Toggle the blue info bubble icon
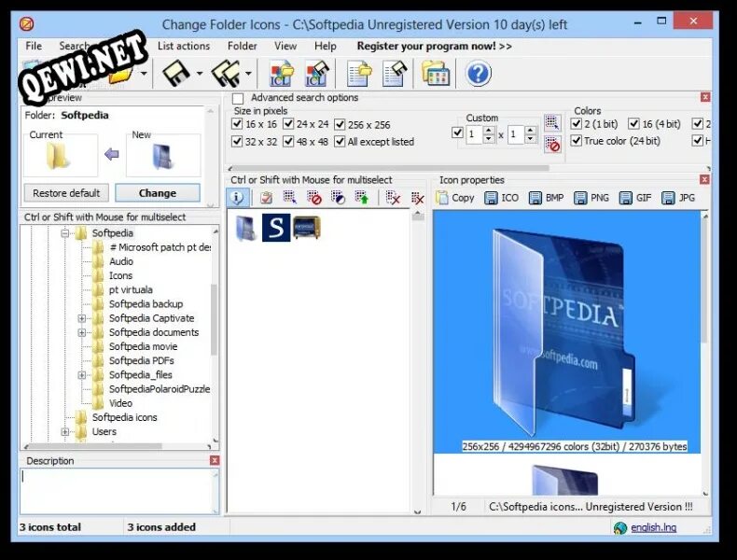The width and height of the screenshot is (737, 560). click(x=237, y=198)
